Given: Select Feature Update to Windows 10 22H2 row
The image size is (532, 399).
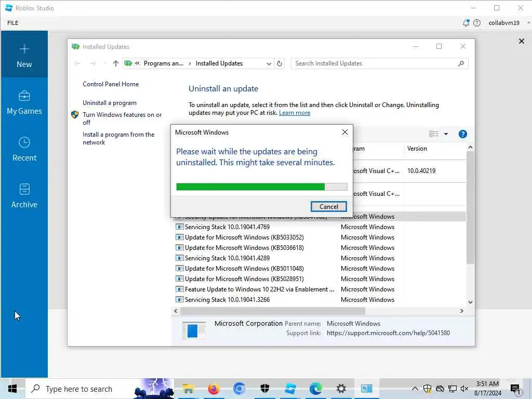Looking at the screenshot, I should (x=320, y=289).
